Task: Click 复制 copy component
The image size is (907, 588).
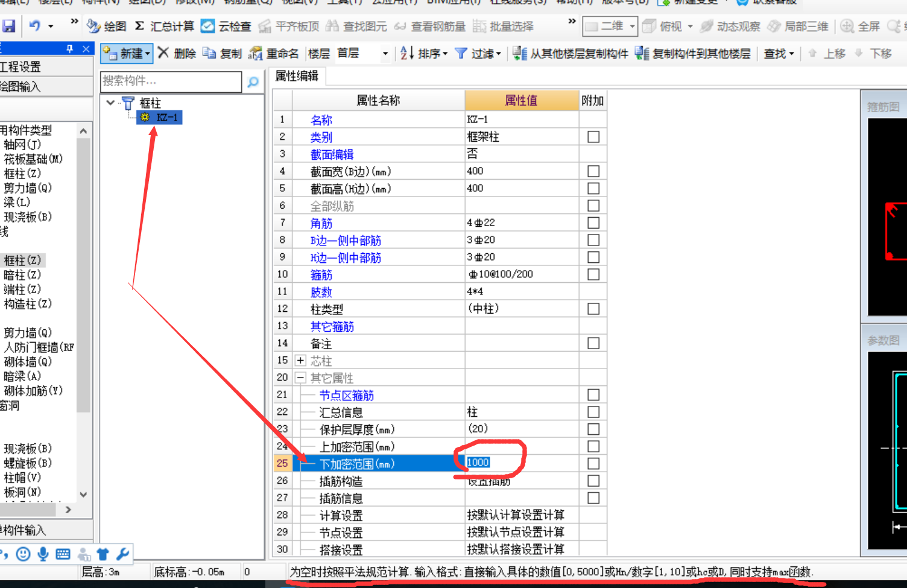Action: (223, 53)
